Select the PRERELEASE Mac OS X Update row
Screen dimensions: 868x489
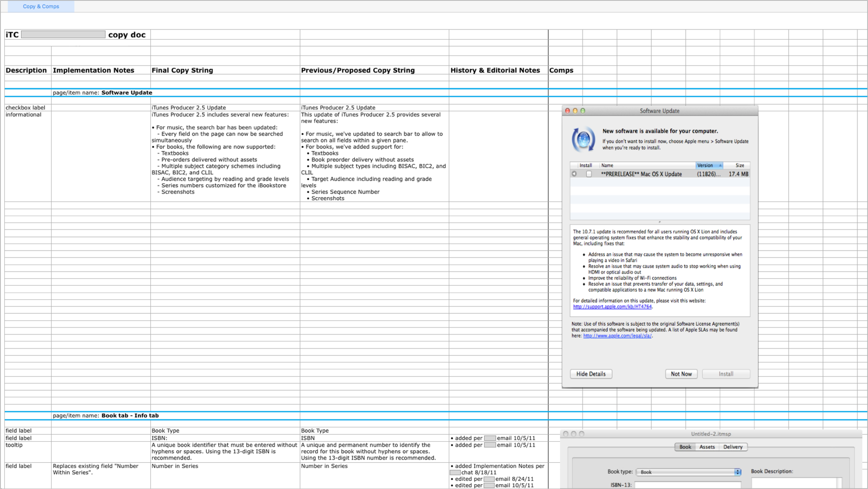click(660, 174)
